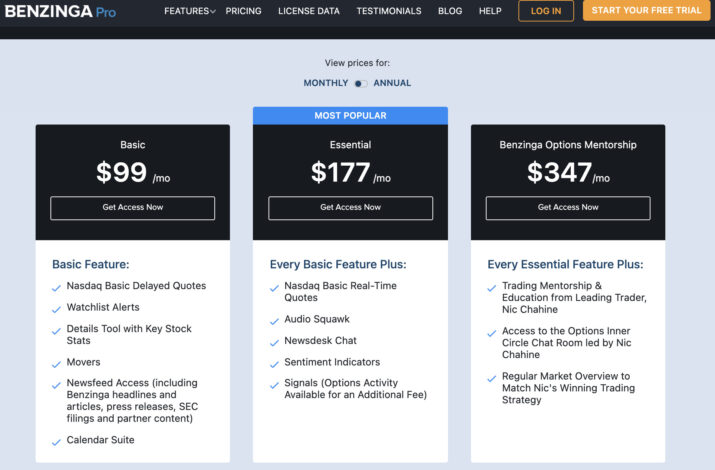Screen dimensions: 715x470
Task: Click Every Basic Feature Plus heading
Action: point(338,264)
